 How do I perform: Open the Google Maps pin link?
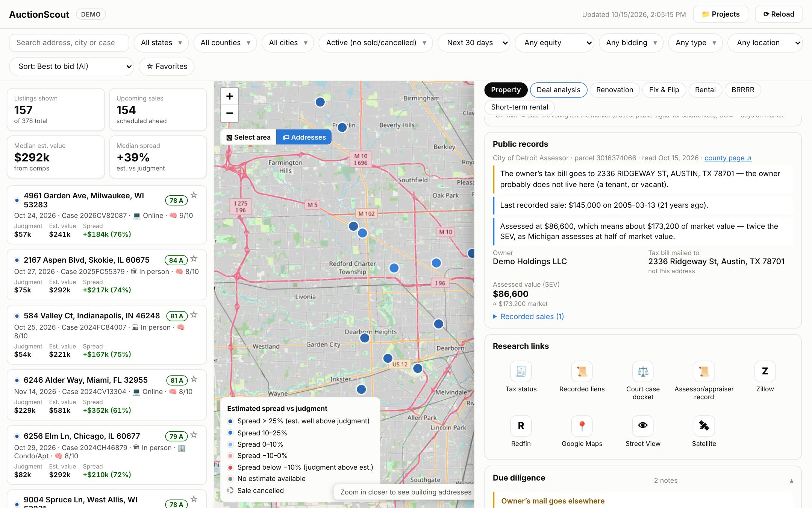pyautogui.click(x=582, y=432)
